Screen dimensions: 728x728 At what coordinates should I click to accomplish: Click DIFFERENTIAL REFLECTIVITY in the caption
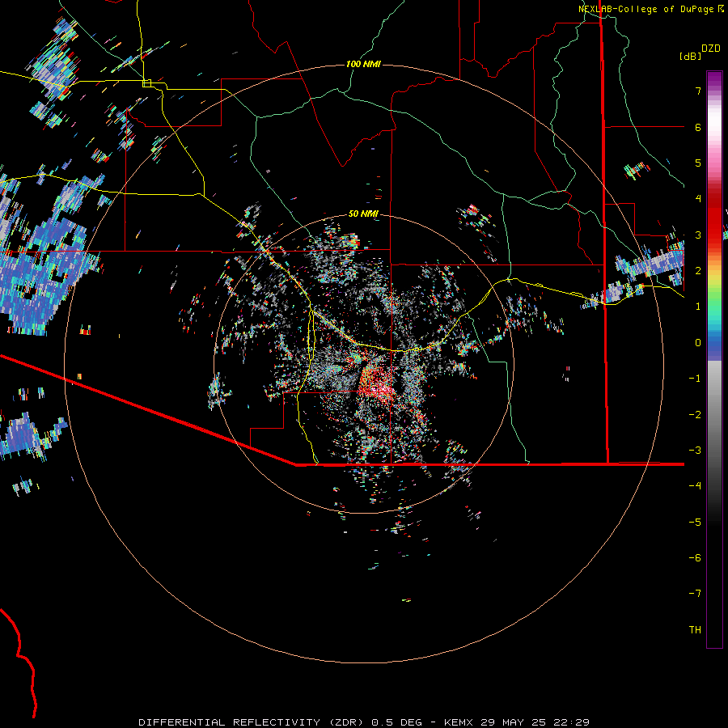pyautogui.click(x=230, y=722)
